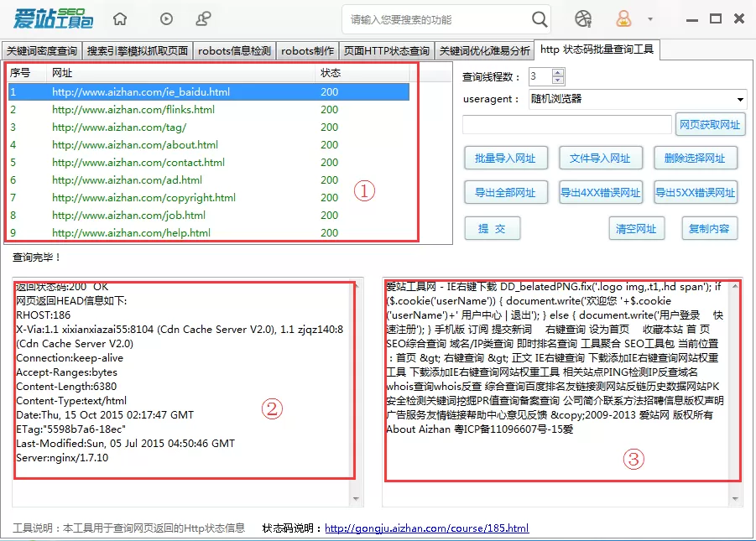The height and width of the screenshot is (541, 756).
Task: Click the 复制内容 button
Action: [x=709, y=228]
